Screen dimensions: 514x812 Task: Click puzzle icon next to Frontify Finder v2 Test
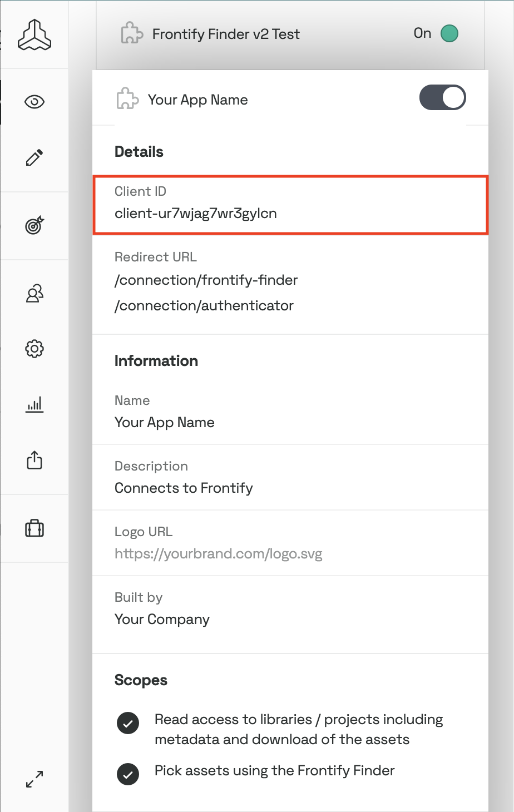click(x=132, y=33)
